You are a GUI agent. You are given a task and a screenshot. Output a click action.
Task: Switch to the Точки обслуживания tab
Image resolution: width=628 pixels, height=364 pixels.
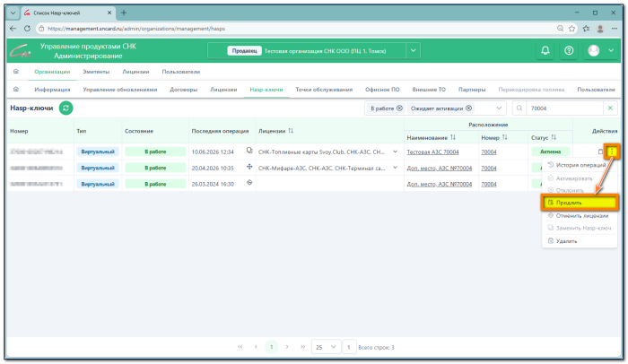click(324, 90)
